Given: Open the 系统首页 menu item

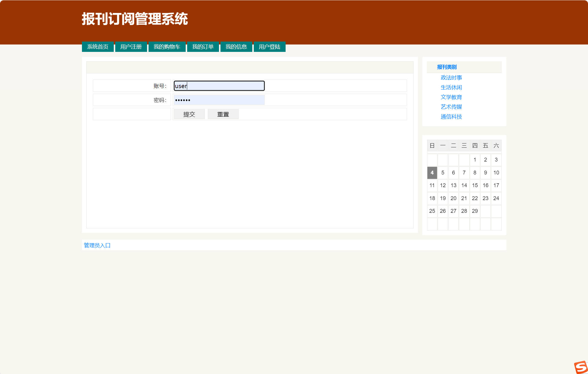Looking at the screenshot, I should 98,46.
